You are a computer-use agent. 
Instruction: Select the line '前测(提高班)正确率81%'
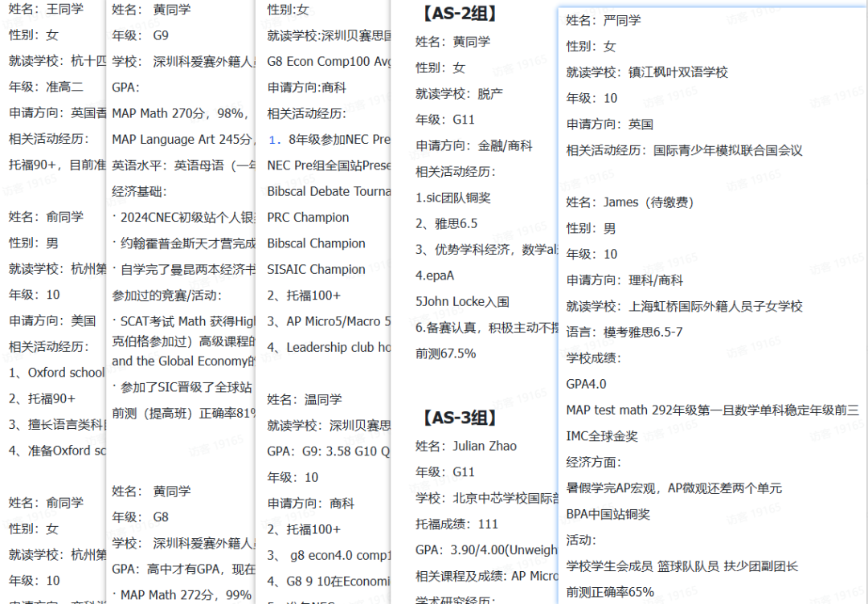pyautogui.click(x=183, y=413)
